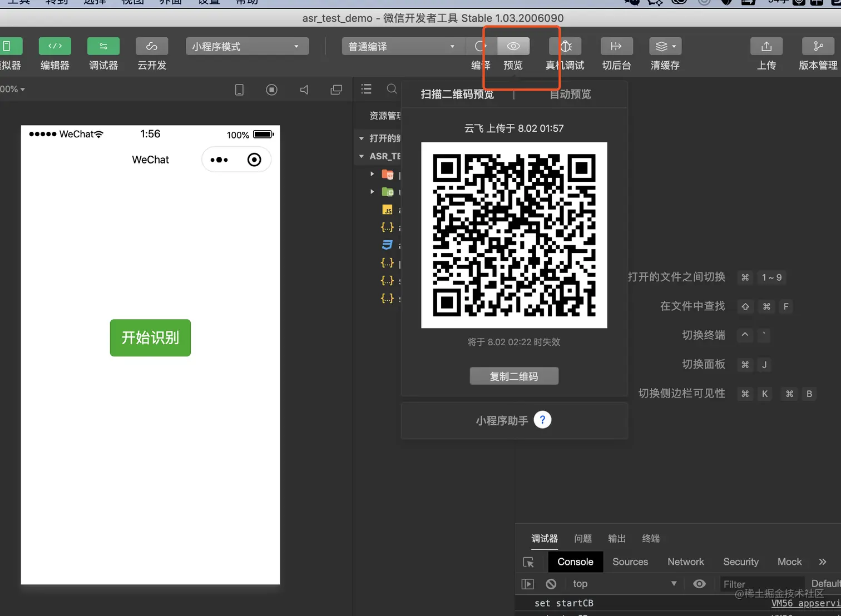Click the 上传 upload icon
Viewport: 841px width, 616px height.
tap(766, 46)
